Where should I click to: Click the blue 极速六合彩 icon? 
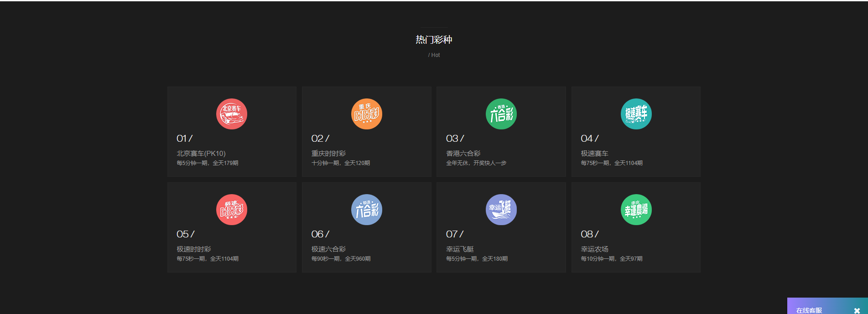click(367, 210)
